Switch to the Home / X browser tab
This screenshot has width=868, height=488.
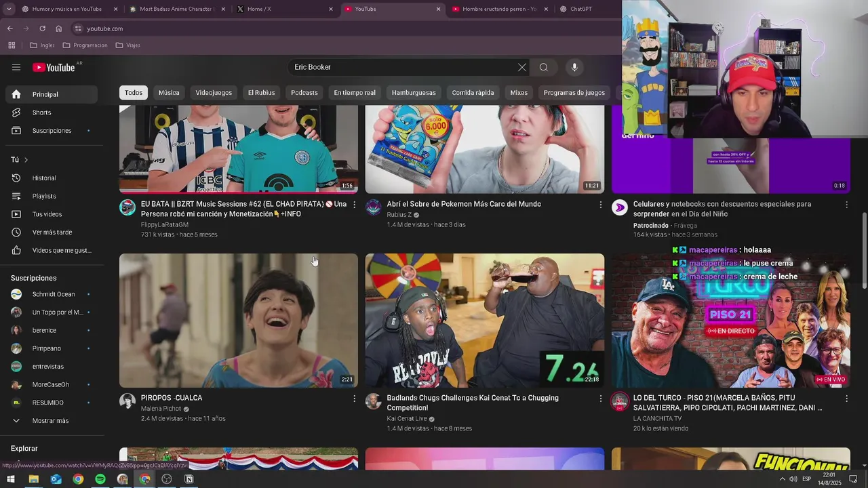coord(285,9)
